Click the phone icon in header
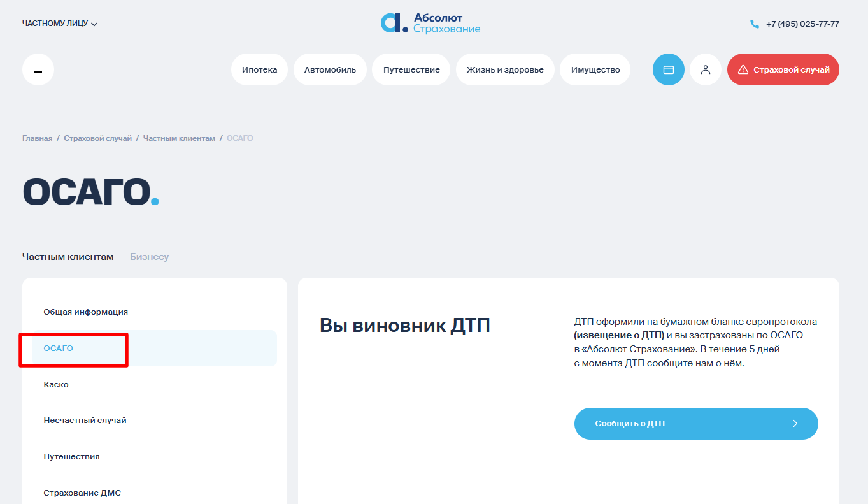Viewport: 868px width, 504px height. [755, 24]
